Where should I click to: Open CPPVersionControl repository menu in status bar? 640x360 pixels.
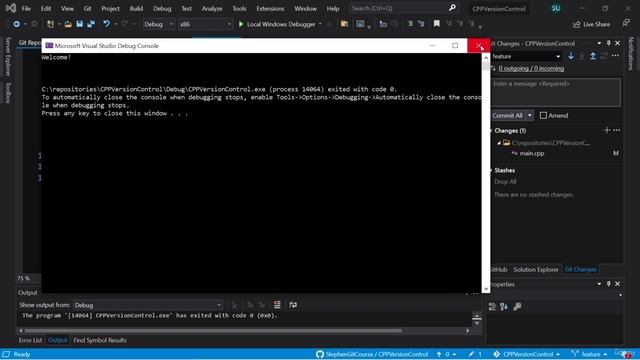click(526, 354)
